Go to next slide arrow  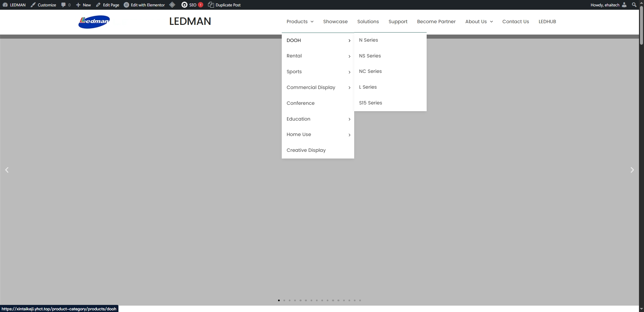coord(632,170)
